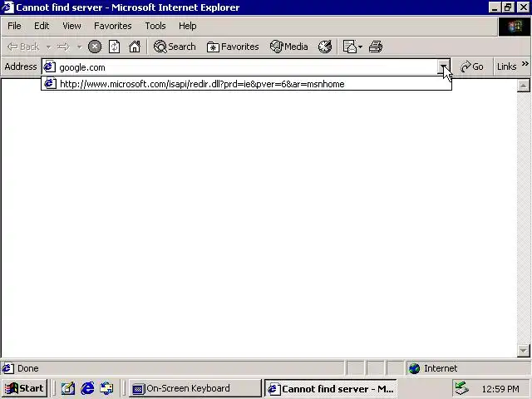Click the Internet security zone indicator

(468, 368)
